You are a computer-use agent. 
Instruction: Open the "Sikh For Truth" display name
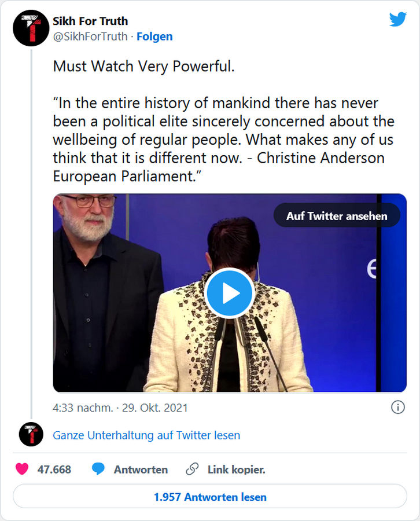coord(90,21)
